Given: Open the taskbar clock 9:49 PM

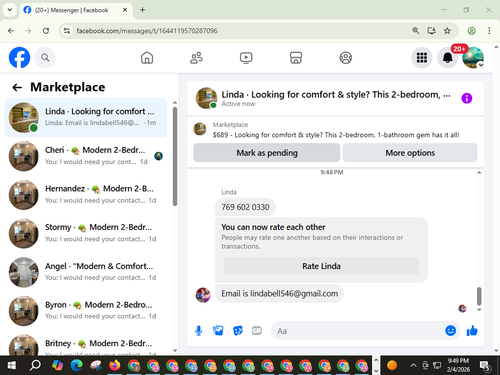Looking at the screenshot, I should point(458,365).
